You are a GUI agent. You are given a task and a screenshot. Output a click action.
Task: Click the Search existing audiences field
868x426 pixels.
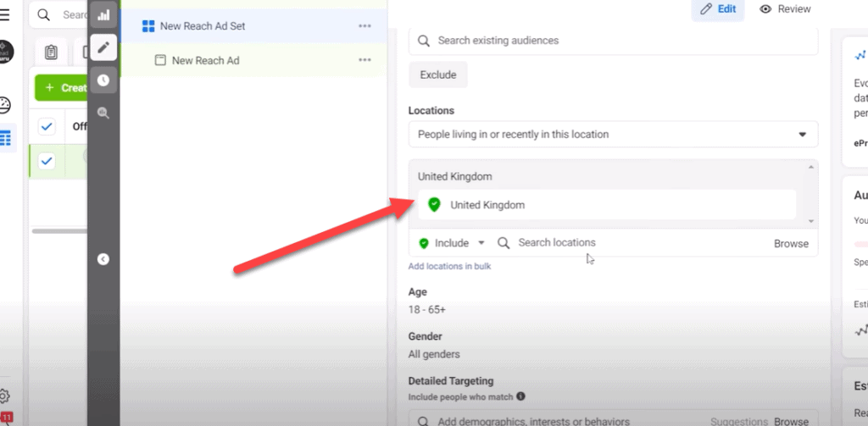click(614, 41)
